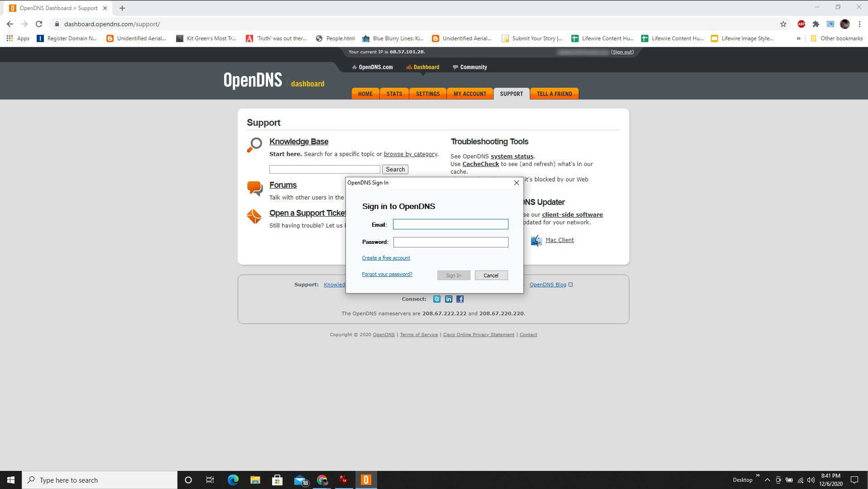Open the Forums heading link
Viewport: 868px width, 489px height.
point(283,185)
